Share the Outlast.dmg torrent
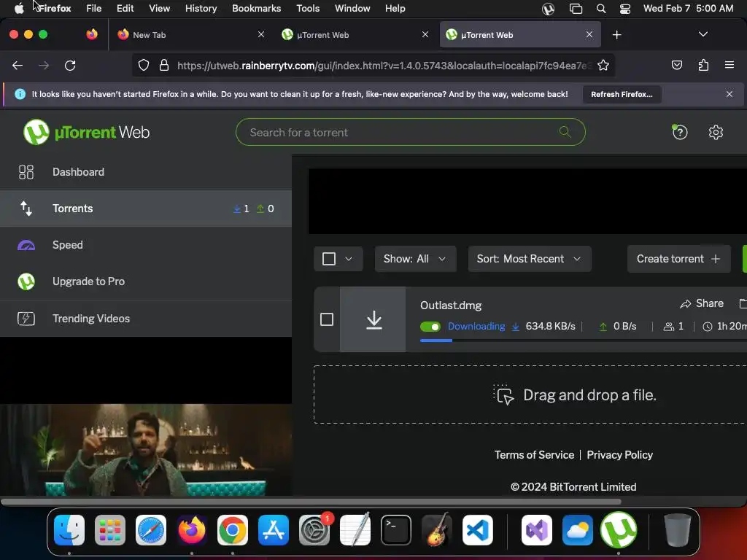Image resolution: width=747 pixels, height=560 pixels. coord(702,303)
